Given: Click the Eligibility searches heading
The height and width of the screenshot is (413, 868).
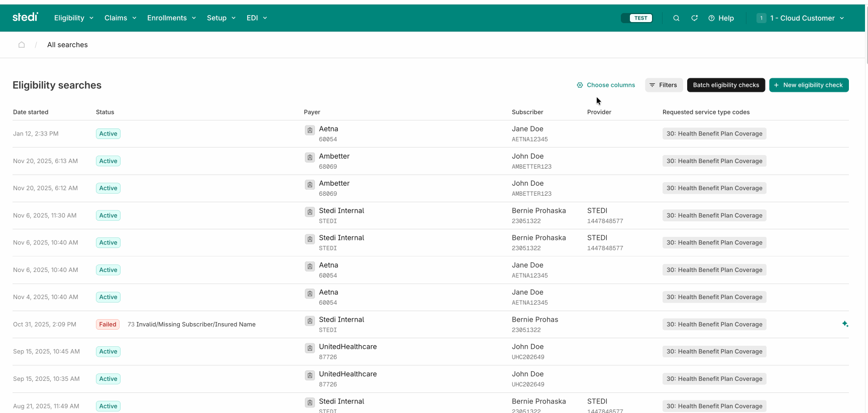Looking at the screenshot, I should coord(57,85).
